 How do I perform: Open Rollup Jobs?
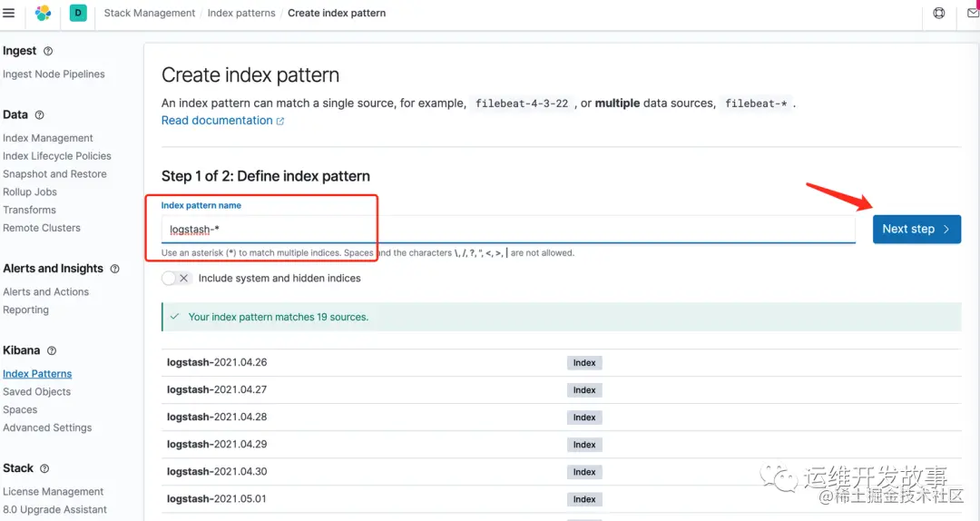pos(29,192)
